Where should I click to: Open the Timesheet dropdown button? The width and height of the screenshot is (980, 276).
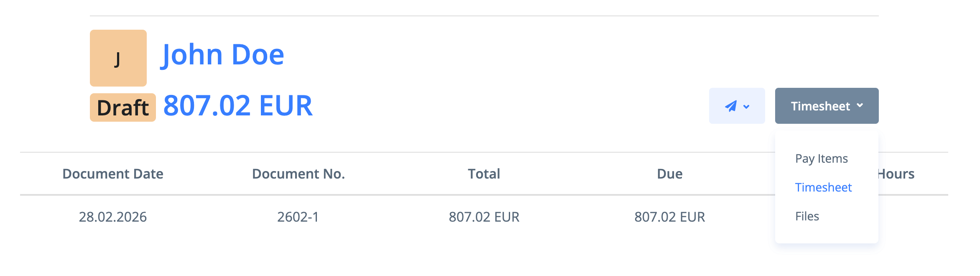820,106
